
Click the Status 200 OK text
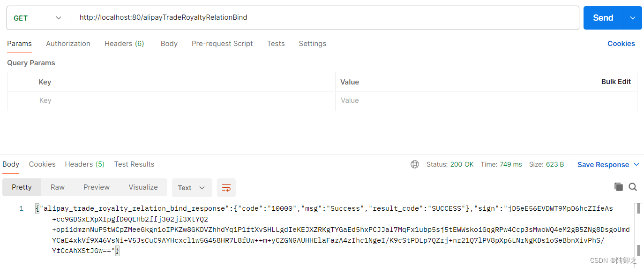[x=450, y=164]
